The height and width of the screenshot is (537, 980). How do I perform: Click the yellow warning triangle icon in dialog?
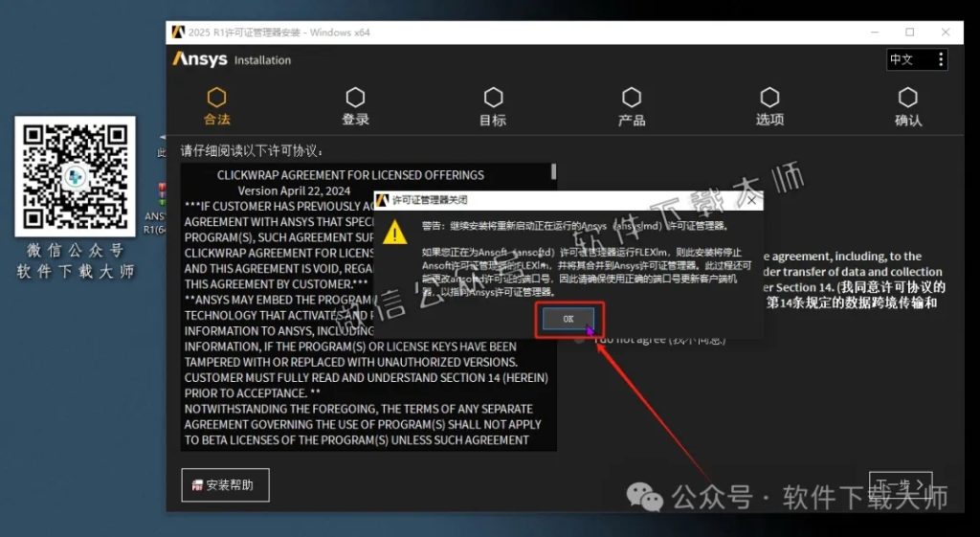[x=395, y=233]
